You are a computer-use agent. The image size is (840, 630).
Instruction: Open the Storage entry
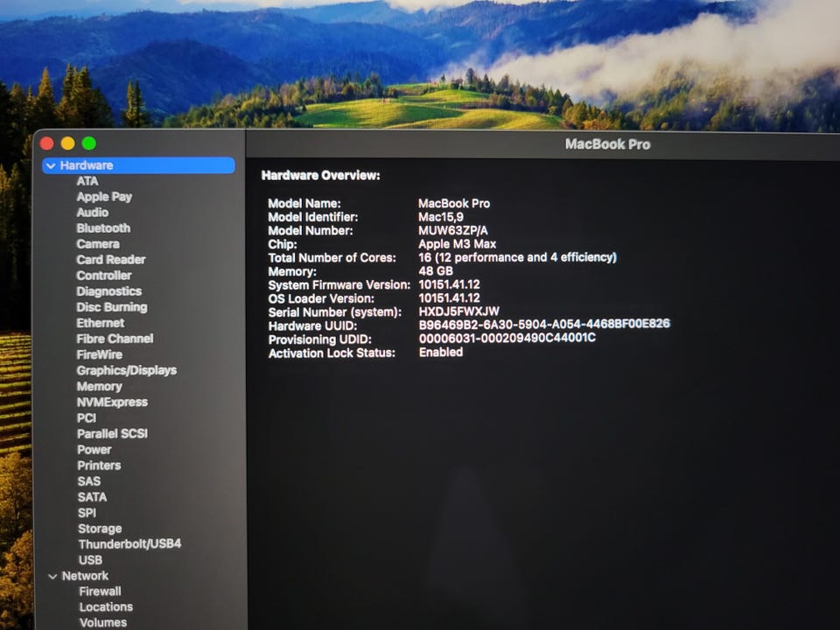click(100, 528)
